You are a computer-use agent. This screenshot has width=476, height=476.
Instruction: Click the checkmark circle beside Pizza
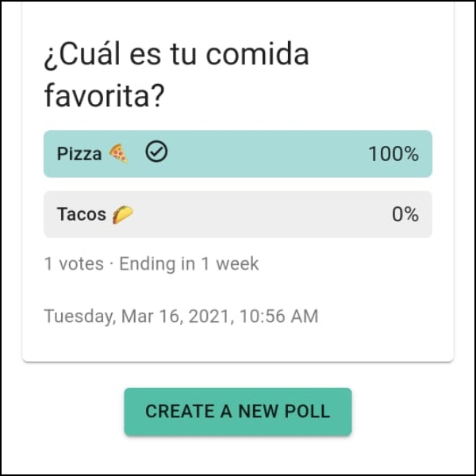pos(157,152)
